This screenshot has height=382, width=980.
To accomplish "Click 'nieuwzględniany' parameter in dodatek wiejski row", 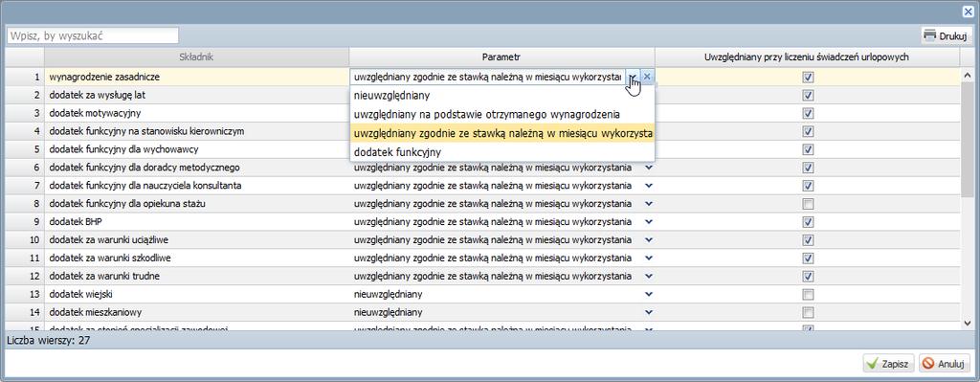I will (389, 294).
